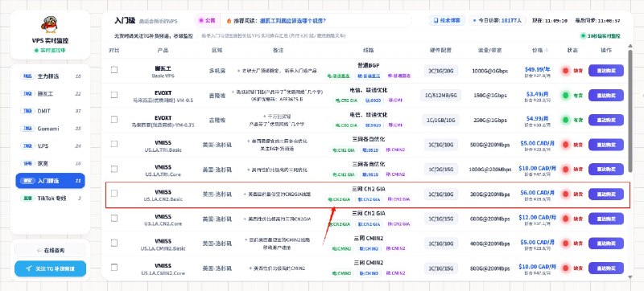644x291 pixels.
Task: Click the 在线咨询 button
Action: click(50, 250)
